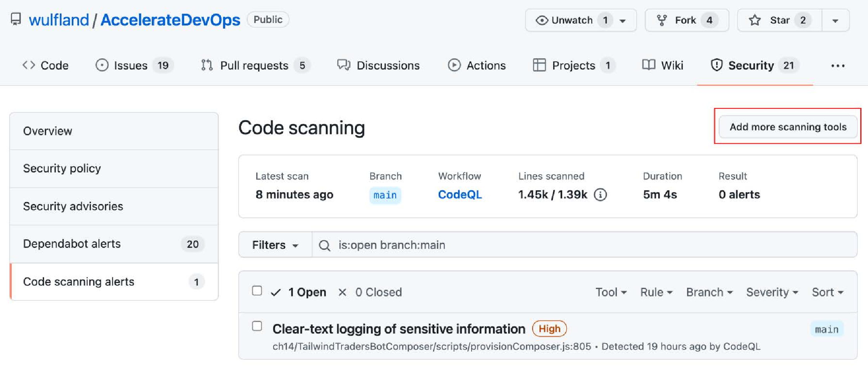Screen dimensions: 868x369
Task: Click the info icon beside Lines scanned
Action: tap(601, 195)
